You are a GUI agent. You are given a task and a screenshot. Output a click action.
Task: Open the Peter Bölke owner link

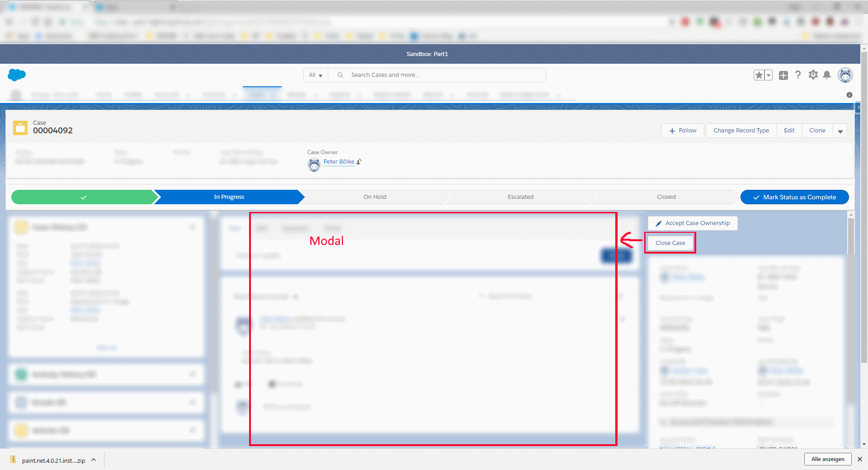(x=339, y=162)
